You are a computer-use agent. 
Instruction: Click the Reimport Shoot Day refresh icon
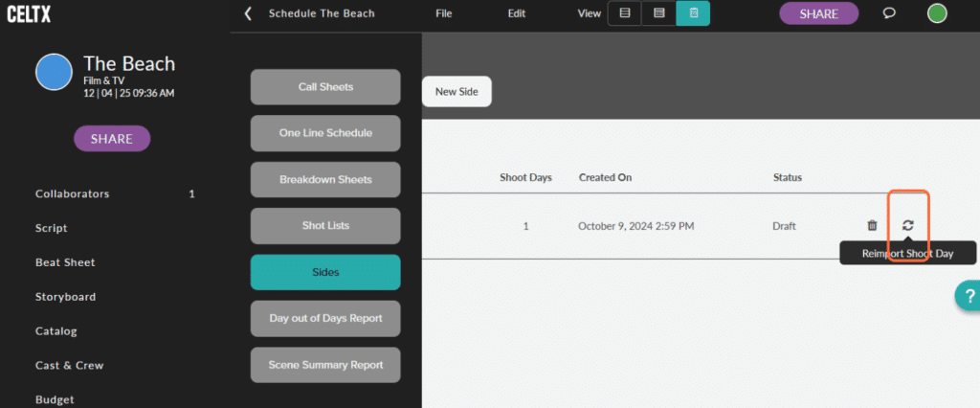(908, 225)
